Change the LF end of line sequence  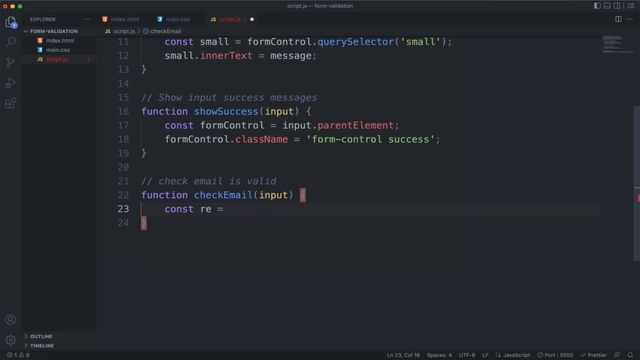click(485, 355)
